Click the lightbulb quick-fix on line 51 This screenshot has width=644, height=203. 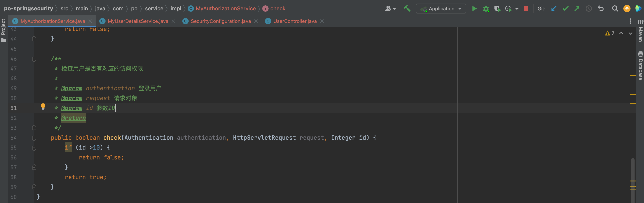43,106
